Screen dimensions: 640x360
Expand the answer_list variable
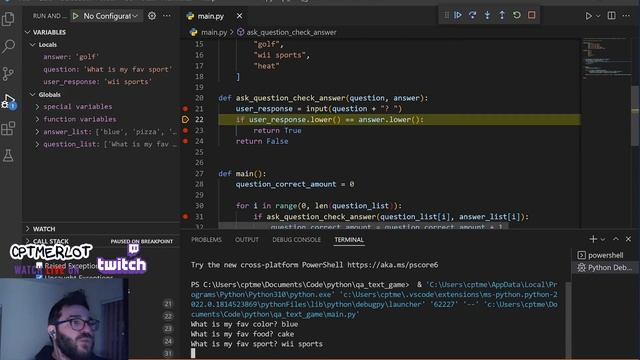(x=37, y=132)
